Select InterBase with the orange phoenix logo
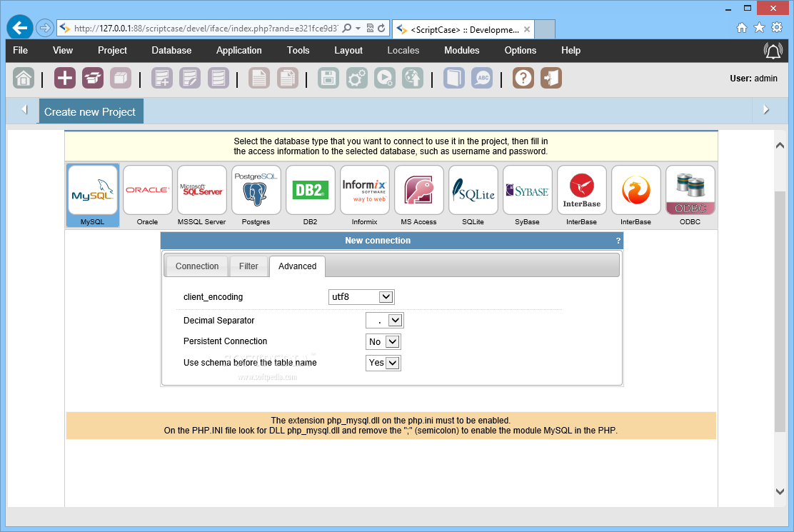794x532 pixels. pos(636,196)
